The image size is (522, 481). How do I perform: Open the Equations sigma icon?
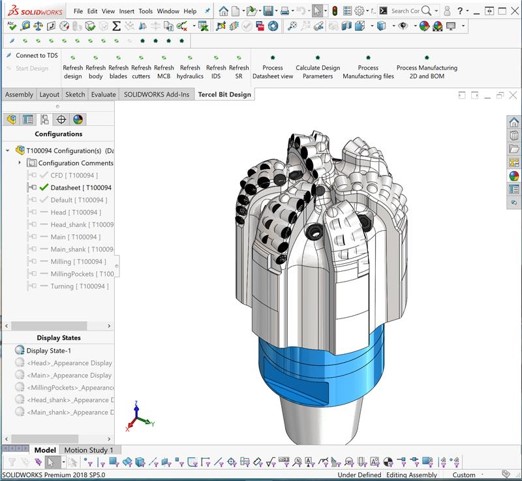click(116, 26)
